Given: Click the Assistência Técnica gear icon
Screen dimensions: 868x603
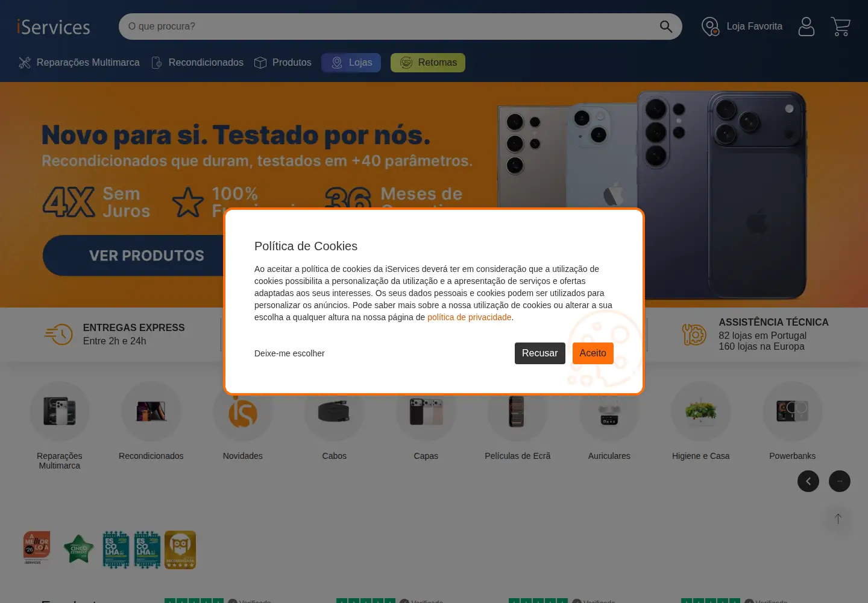Looking at the screenshot, I should pos(694,334).
